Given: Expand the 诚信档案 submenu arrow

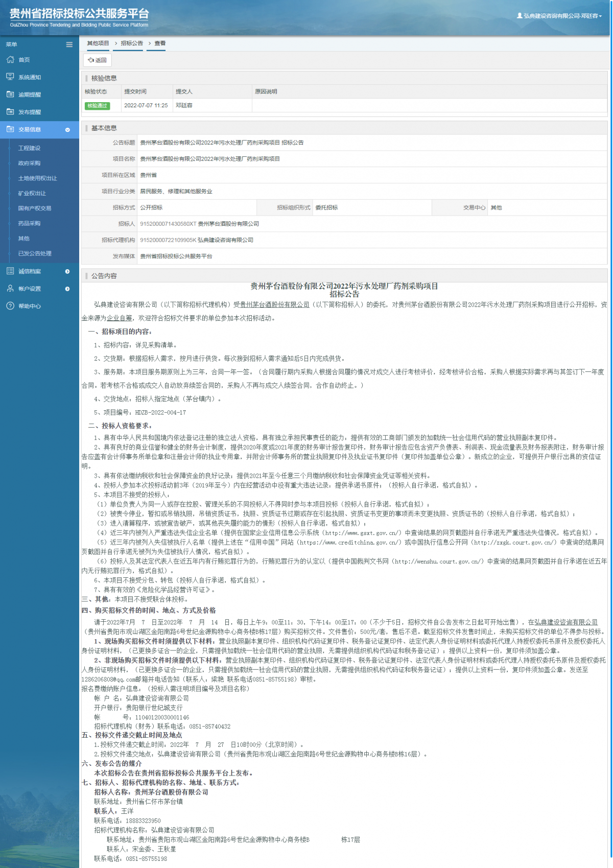Looking at the screenshot, I should click(67, 271).
